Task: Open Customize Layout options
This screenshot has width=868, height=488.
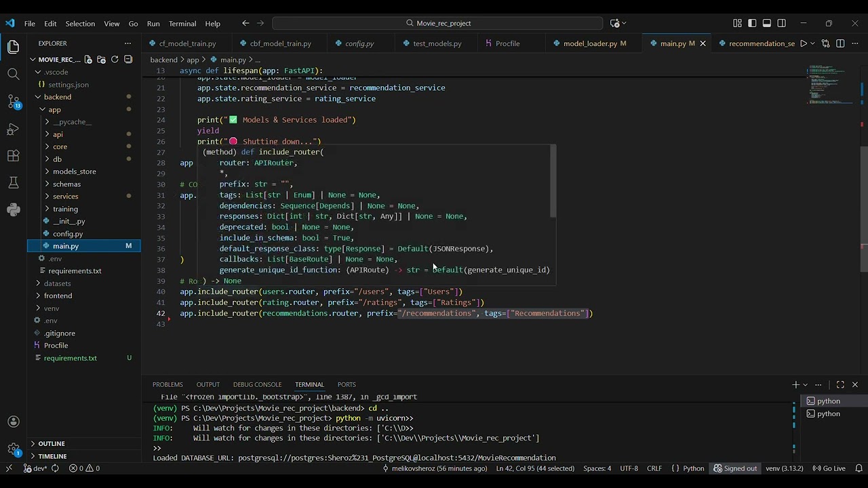Action: (737, 23)
